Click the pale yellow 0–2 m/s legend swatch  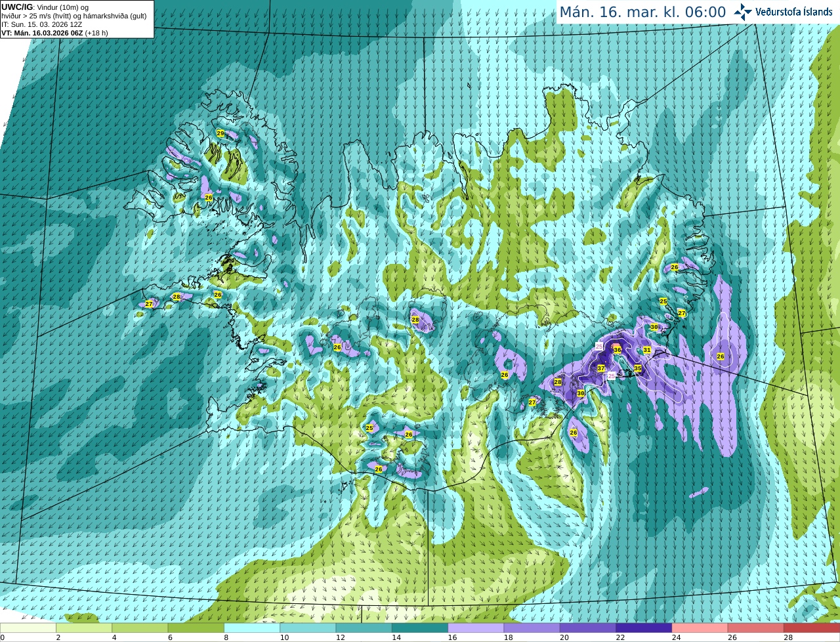pos(28,628)
